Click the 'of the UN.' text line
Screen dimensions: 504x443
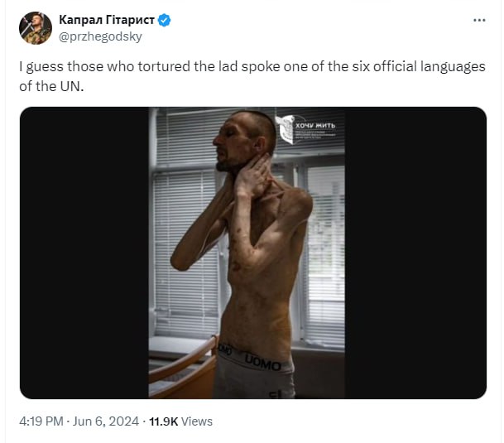[x=51, y=87]
